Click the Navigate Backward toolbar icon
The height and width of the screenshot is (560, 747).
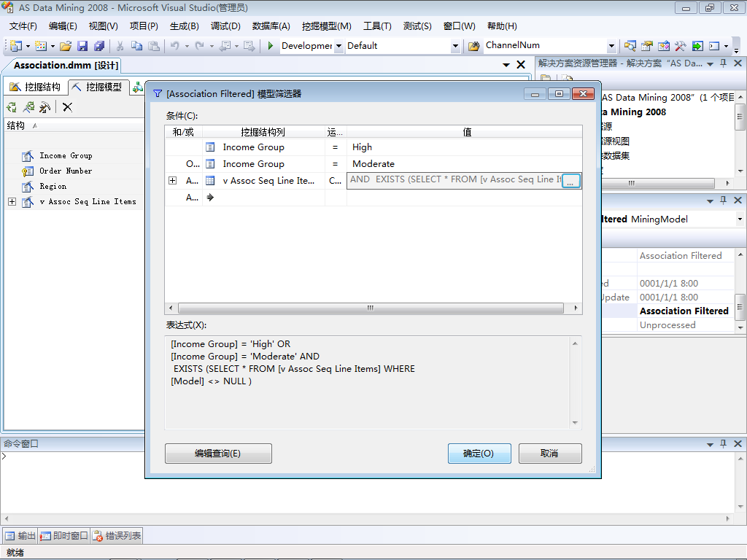[225, 46]
